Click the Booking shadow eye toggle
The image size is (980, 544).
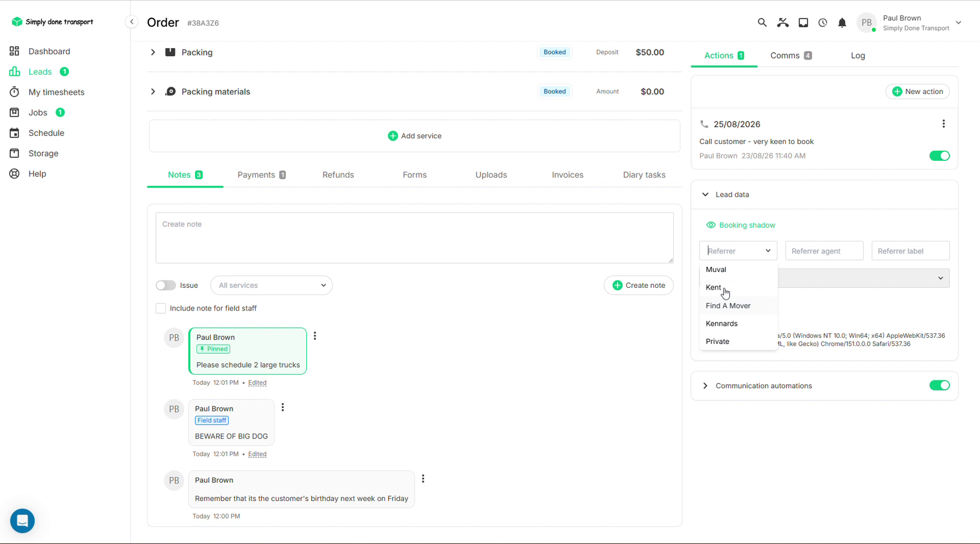coord(711,225)
